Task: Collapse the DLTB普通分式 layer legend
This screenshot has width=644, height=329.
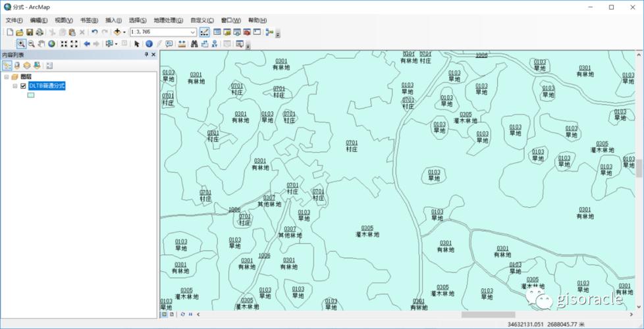Action: click(14, 86)
